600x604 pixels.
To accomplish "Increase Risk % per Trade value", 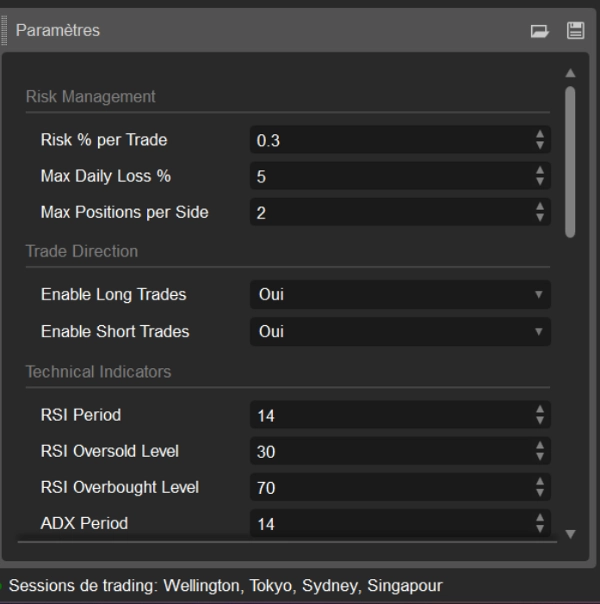I will [x=540, y=135].
